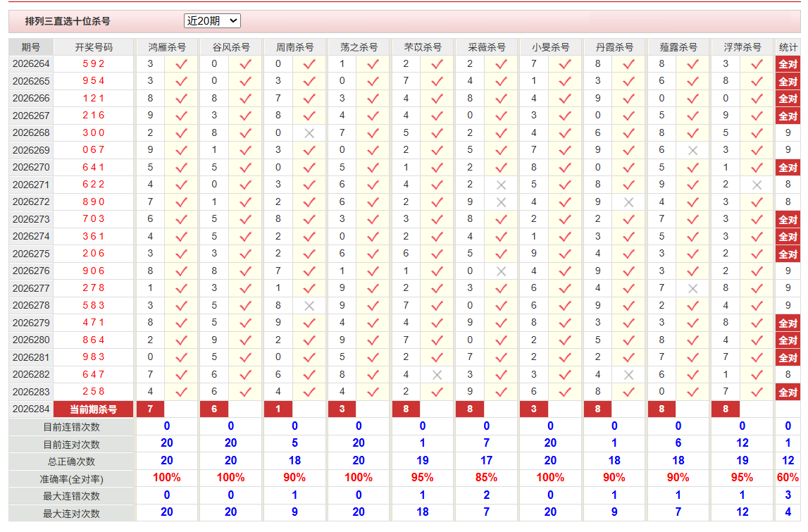
Task: Click the red checkmark in 荡之杀号 for 2026275
Action: tap(373, 254)
